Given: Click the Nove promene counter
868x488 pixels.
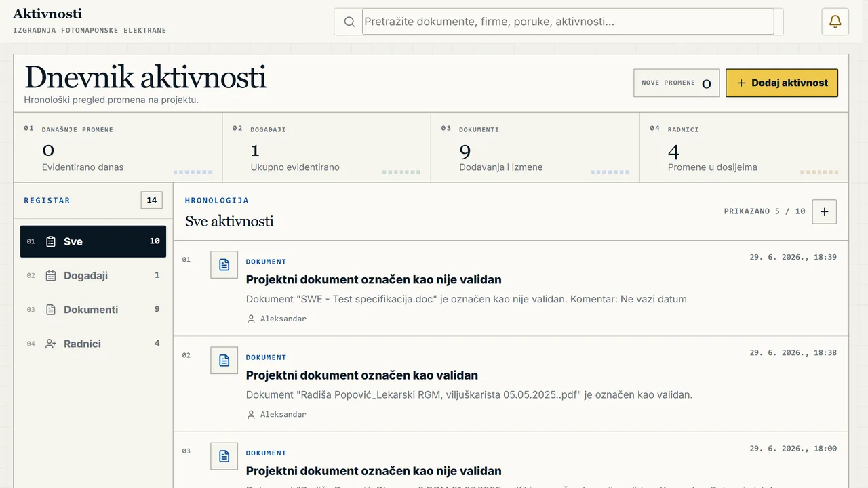Looking at the screenshot, I should coord(677,83).
